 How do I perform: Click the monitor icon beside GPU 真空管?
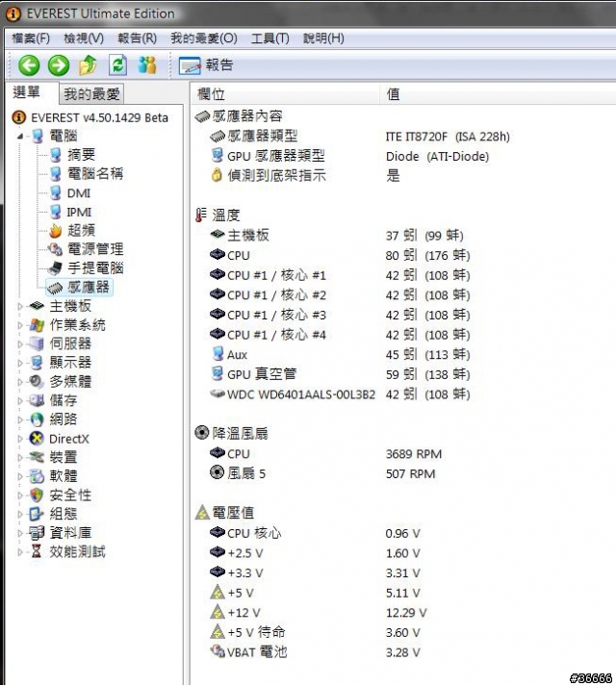point(218,374)
